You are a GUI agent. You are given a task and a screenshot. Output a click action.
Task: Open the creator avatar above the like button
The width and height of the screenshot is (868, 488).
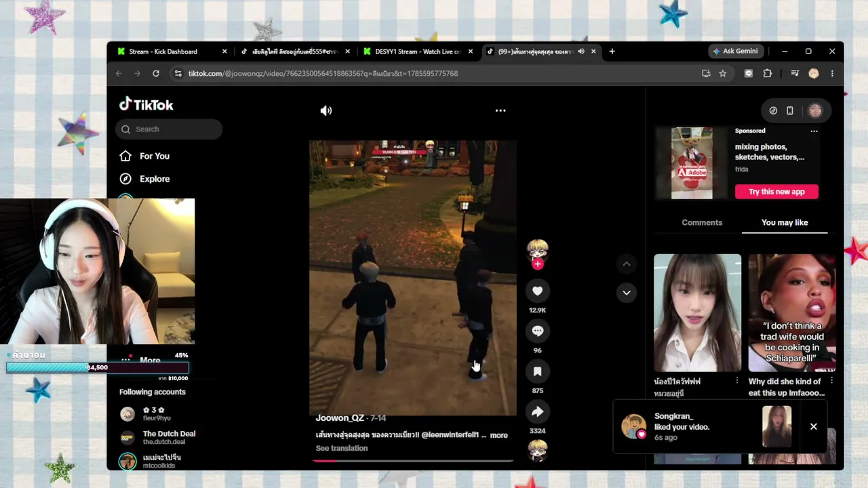tap(538, 249)
